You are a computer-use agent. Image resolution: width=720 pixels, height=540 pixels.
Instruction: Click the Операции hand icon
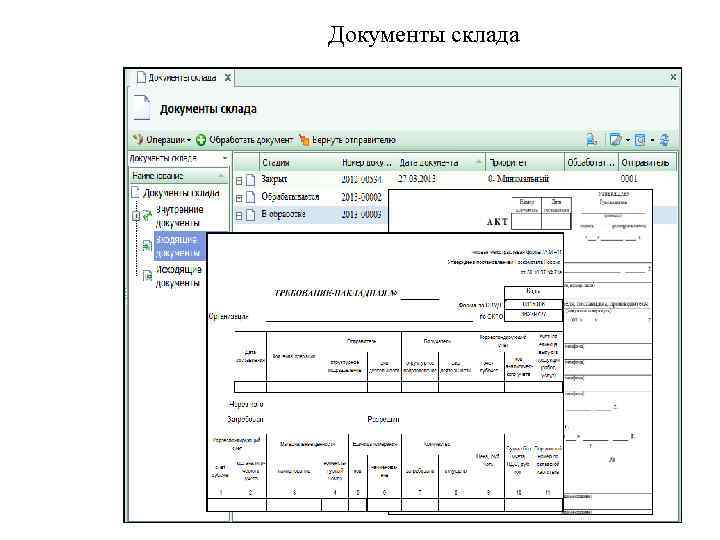137,139
